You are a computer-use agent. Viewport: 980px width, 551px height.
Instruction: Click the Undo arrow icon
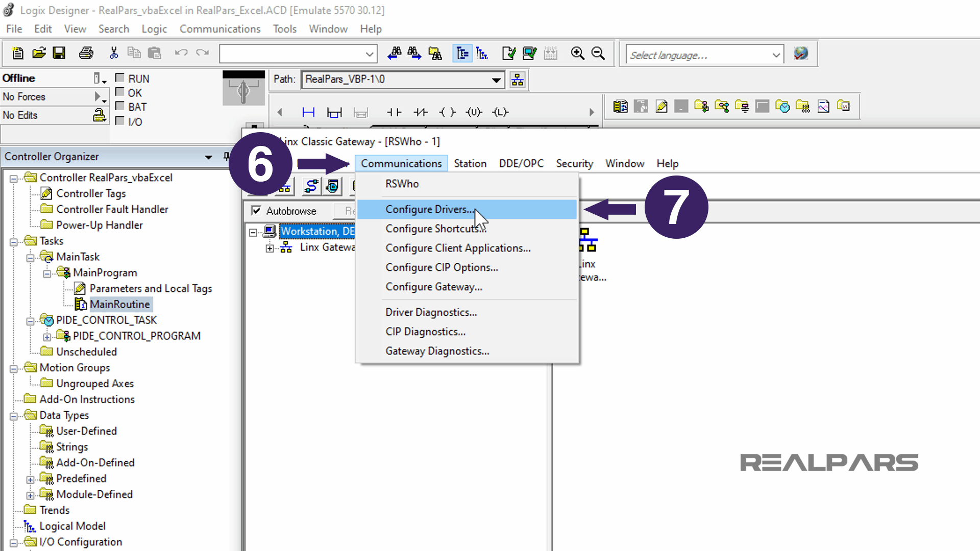point(181,53)
